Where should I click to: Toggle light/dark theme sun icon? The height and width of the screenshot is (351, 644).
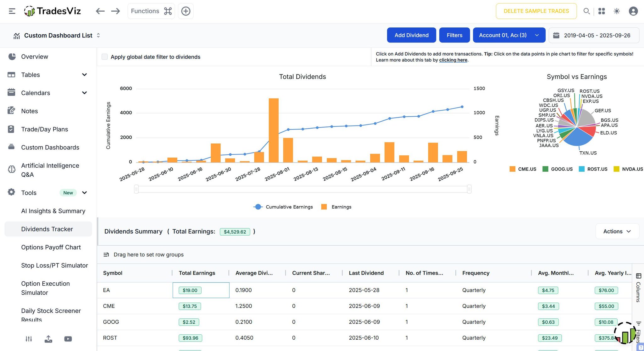[x=617, y=11]
